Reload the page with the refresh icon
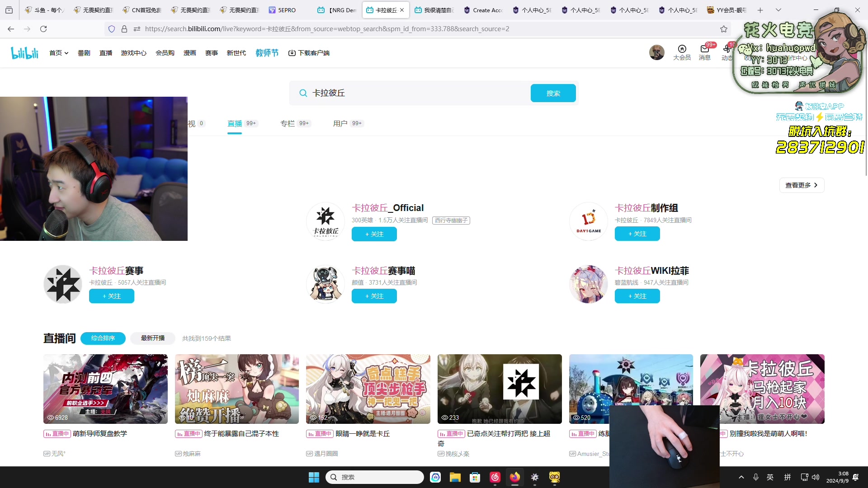 (x=43, y=29)
